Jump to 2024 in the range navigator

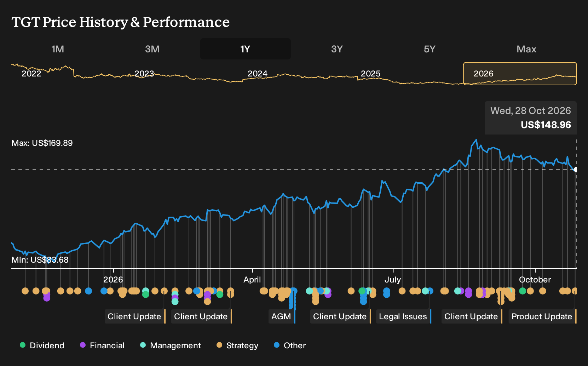click(258, 74)
